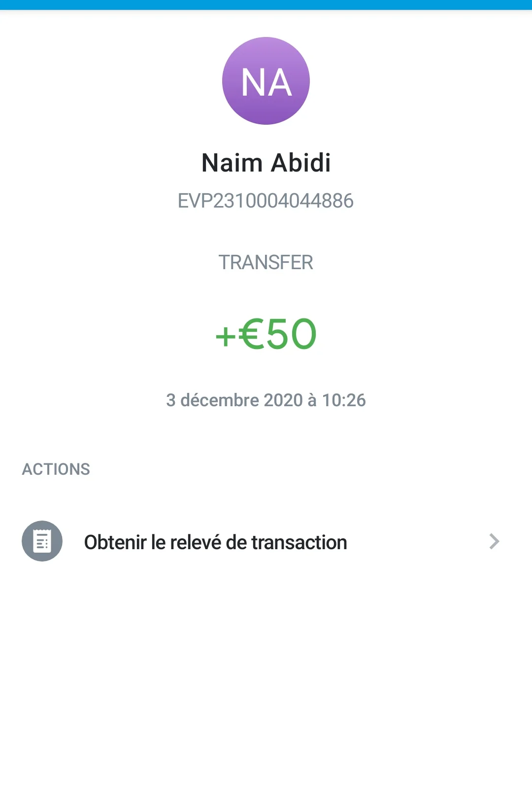Tap the year "2020" in the date
Viewport: 532px width, 808px height.
click(283, 400)
